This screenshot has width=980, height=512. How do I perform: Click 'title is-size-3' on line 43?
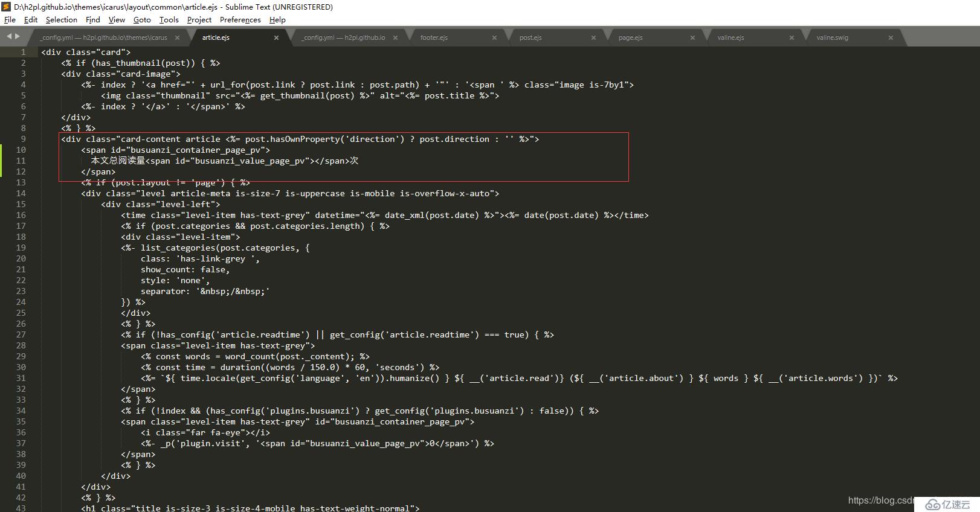click(x=173, y=508)
